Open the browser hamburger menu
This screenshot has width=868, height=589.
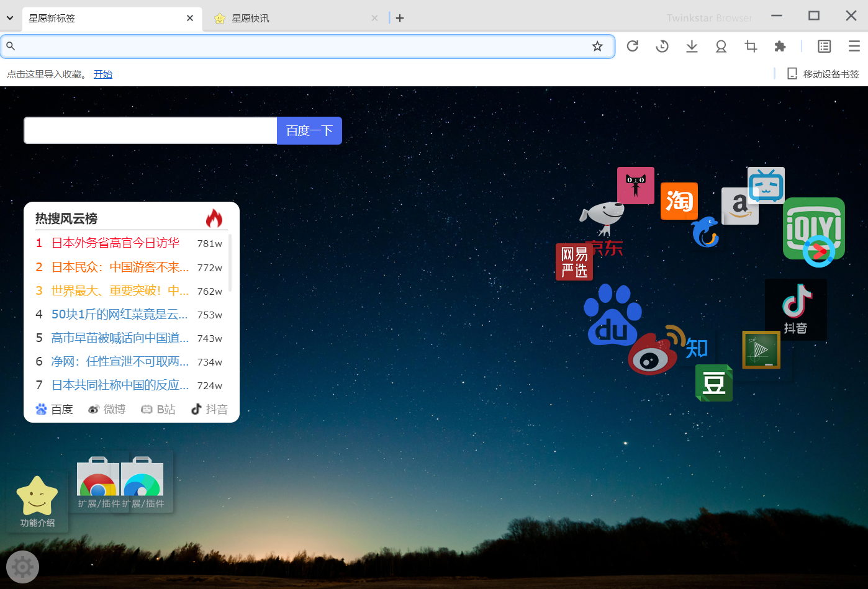pyautogui.click(x=854, y=46)
